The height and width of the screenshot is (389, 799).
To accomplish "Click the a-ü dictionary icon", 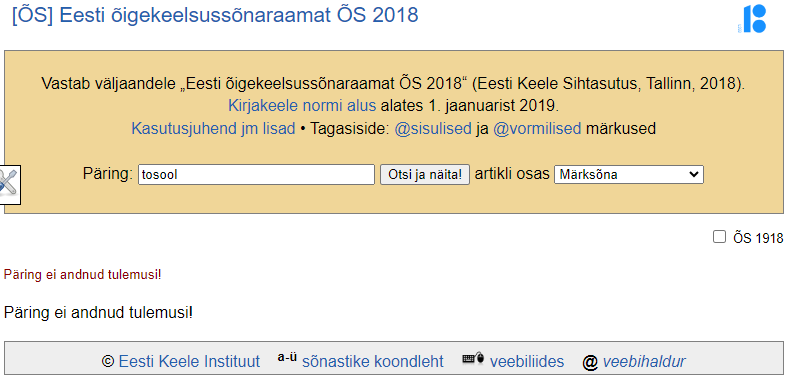I will pos(287,357).
